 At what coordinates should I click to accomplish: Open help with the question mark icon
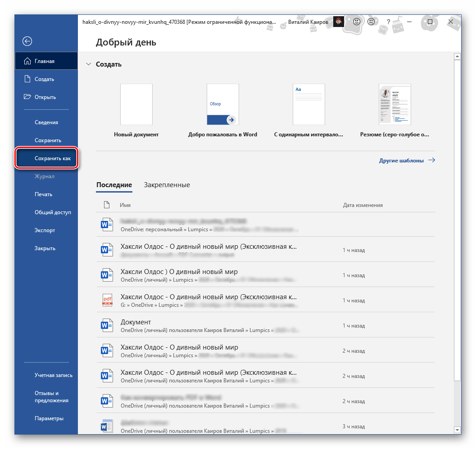click(x=388, y=22)
